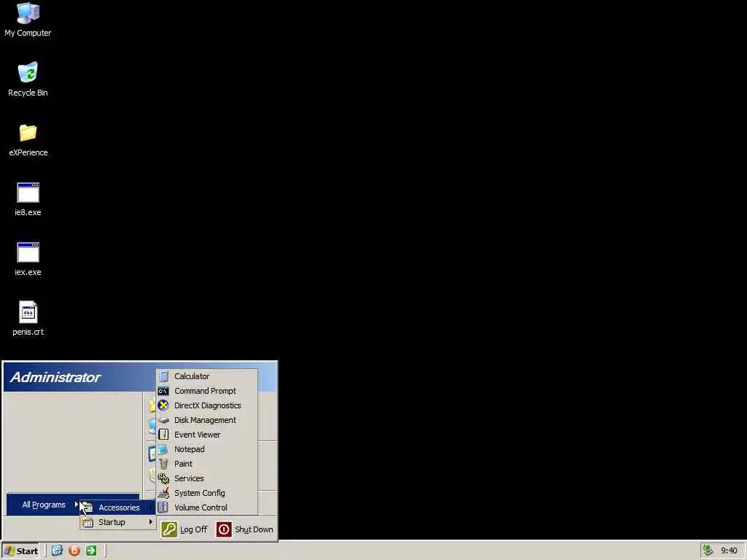Select the .crt certificate file icon
747x560 pixels.
coord(28,319)
